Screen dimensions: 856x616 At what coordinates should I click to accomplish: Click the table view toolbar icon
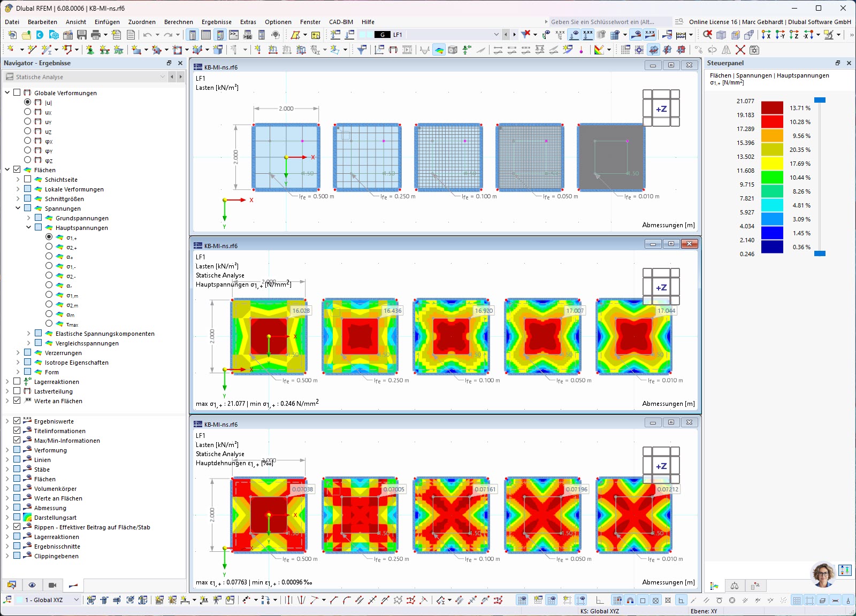coord(206,35)
